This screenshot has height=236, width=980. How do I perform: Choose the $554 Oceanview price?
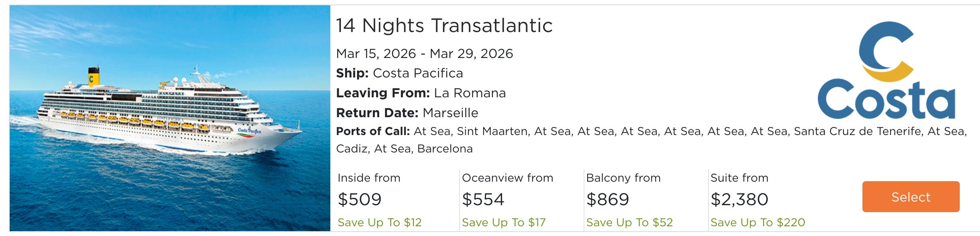[x=483, y=200]
